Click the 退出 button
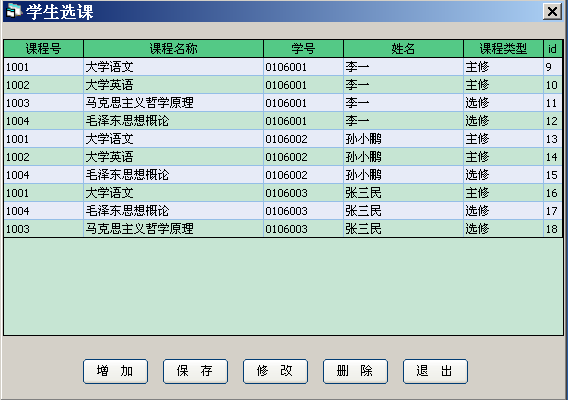 [435, 371]
